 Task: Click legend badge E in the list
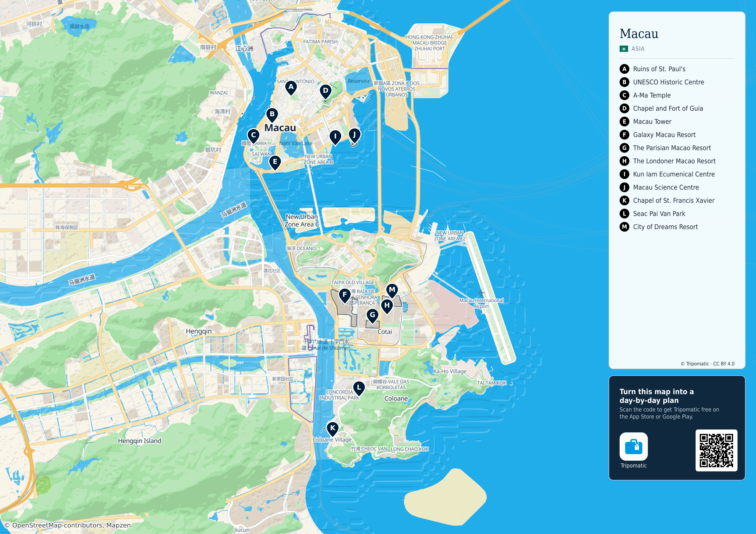(x=624, y=122)
